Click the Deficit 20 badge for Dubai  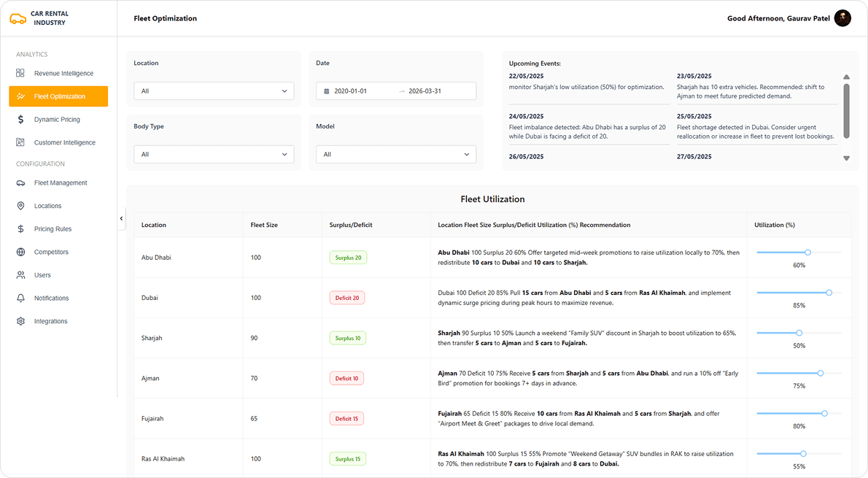(347, 298)
